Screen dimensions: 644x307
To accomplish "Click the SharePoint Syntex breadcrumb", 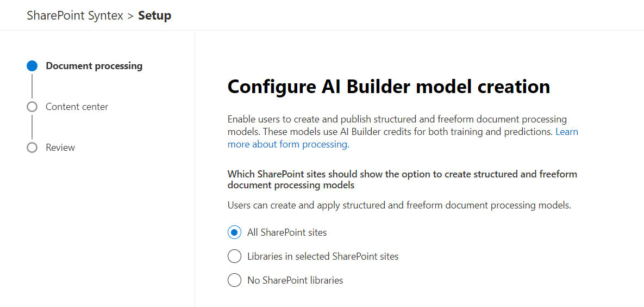I will (75, 16).
